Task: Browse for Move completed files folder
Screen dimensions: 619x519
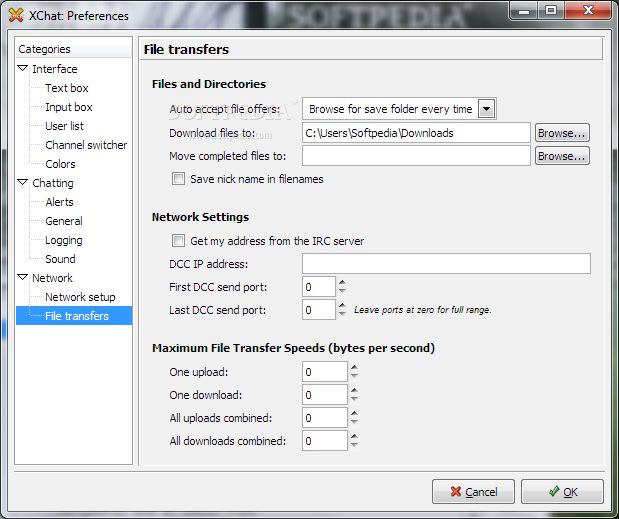Action: [x=562, y=156]
